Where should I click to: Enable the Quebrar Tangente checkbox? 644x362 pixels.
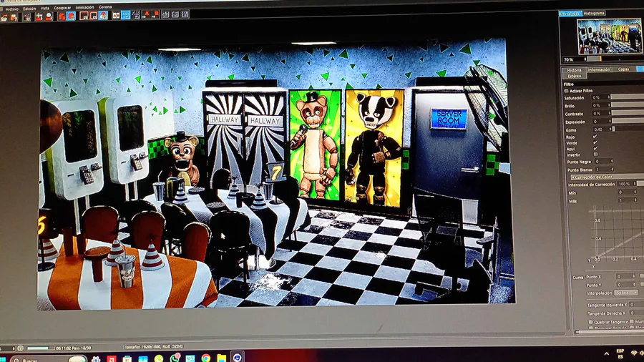(x=590, y=322)
